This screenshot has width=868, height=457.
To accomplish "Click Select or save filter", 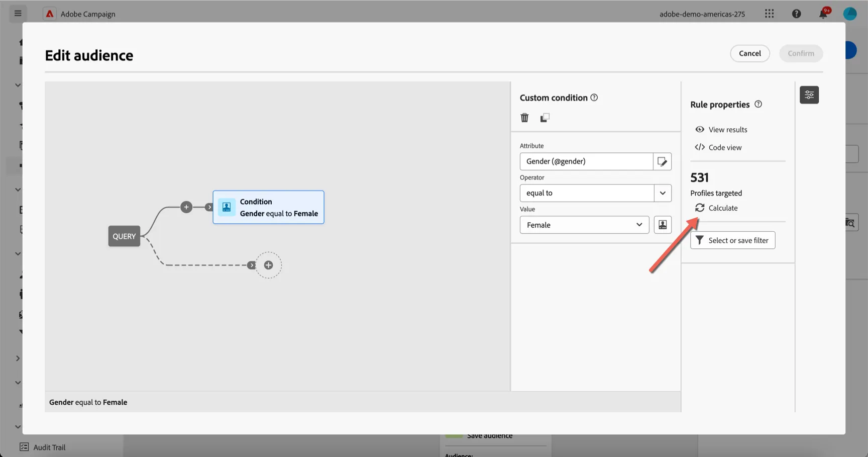I will (x=732, y=240).
